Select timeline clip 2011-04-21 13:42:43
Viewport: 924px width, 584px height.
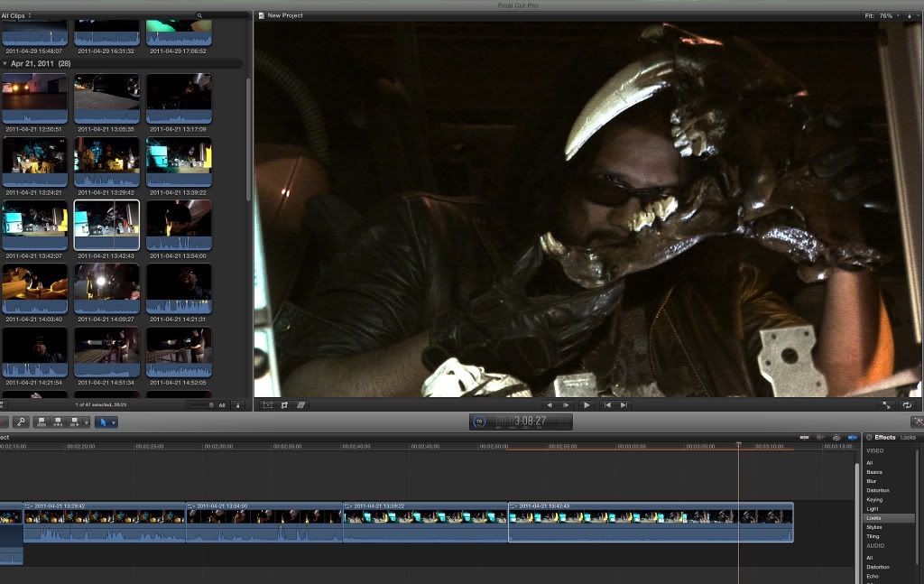(651, 522)
